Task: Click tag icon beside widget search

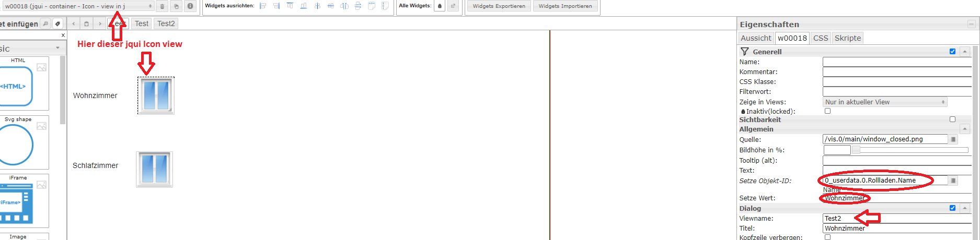Action: (x=58, y=23)
